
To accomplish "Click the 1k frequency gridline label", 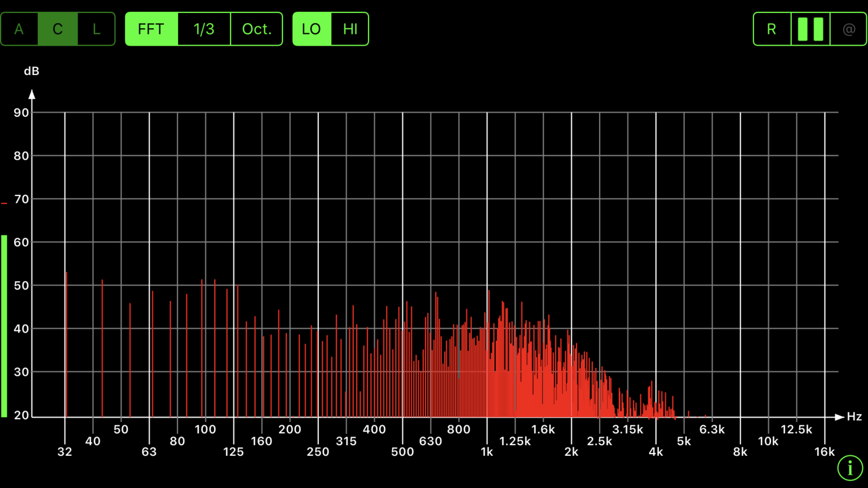I will 487,451.
